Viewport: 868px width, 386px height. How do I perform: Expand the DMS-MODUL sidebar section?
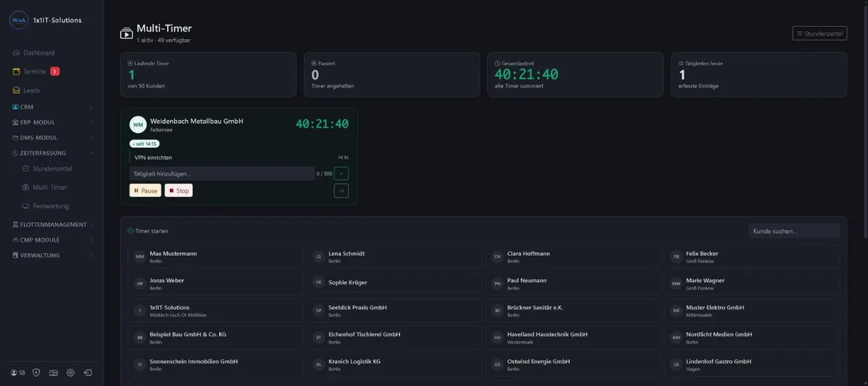coord(52,137)
